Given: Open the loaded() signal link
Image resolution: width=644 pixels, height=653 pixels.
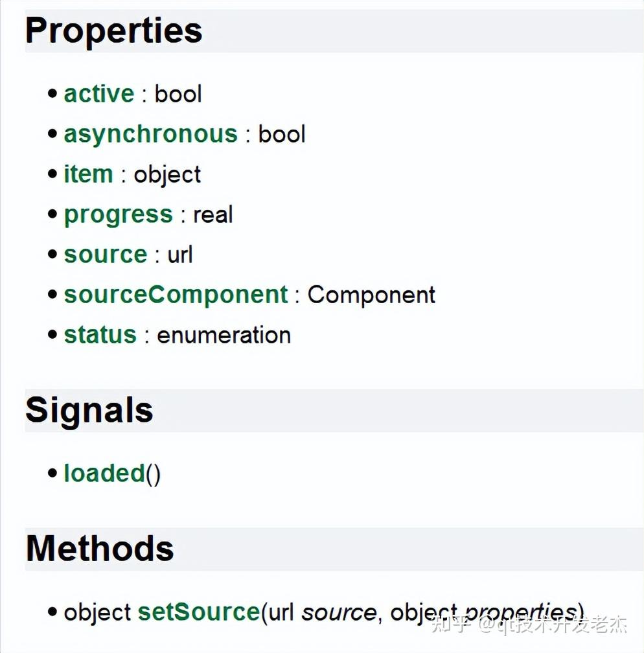Looking at the screenshot, I should 111,474.
